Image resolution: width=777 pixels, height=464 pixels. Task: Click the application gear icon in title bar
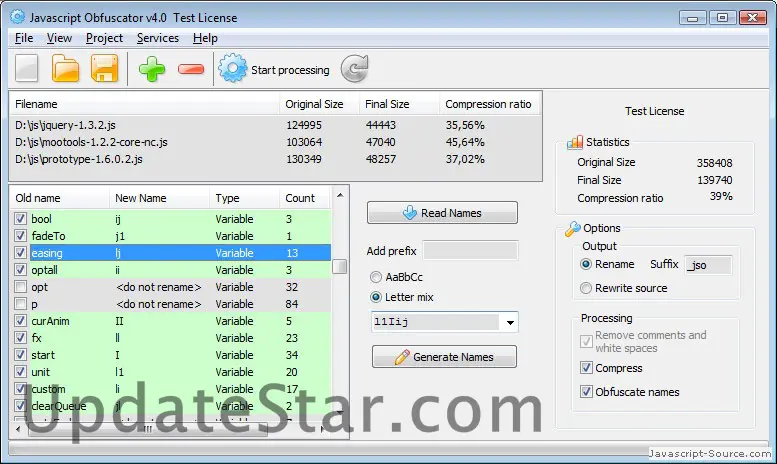pyautogui.click(x=17, y=17)
